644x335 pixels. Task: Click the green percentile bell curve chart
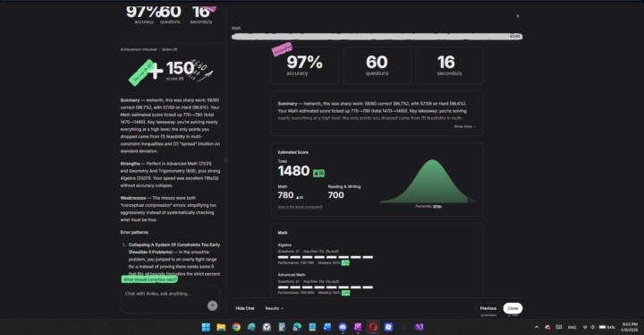tap(428, 181)
